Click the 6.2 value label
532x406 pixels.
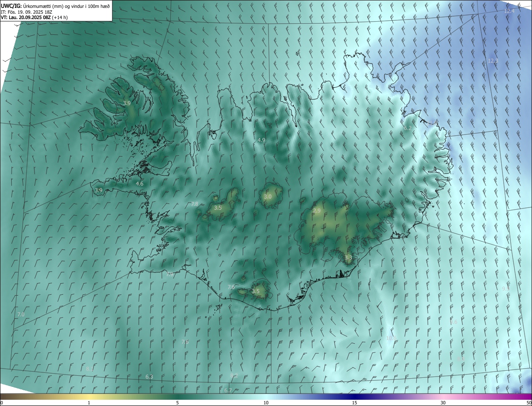[x=407, y=128]
